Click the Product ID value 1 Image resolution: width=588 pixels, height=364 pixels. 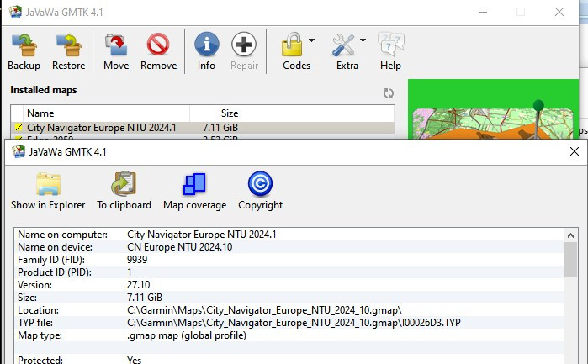(x=130, y=272)
